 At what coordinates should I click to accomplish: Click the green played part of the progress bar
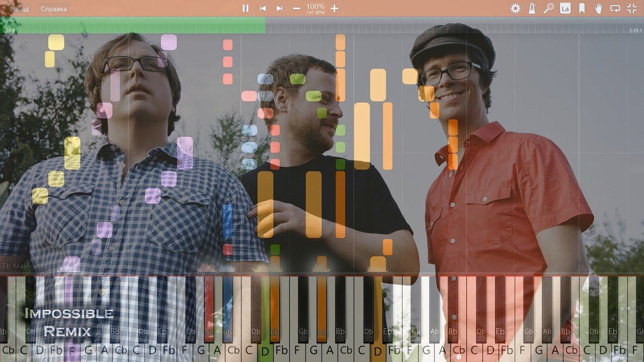coord(133,25)
